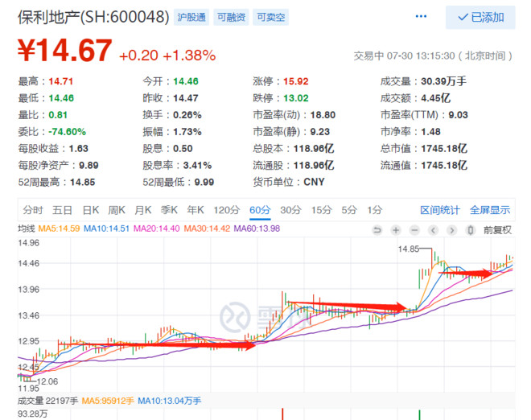The image size is (531, 420).
Task: Click the 成交量 value 30.39万手
Action: click(x=443, y=81)
